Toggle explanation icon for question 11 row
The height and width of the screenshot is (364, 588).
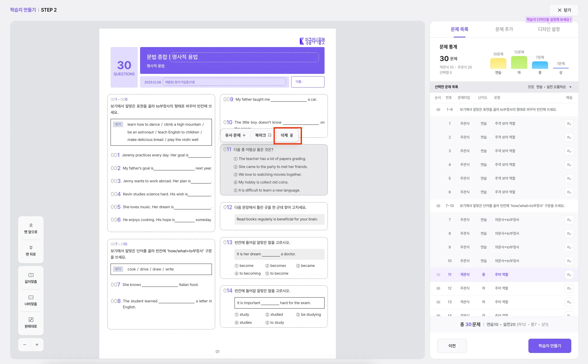coord(569,275)
